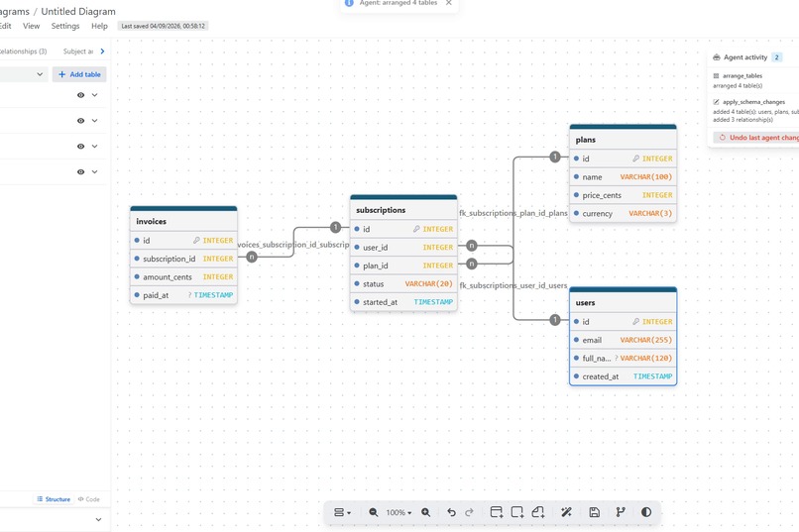Image resolution: width=799 pixels, height=532 pixels.
Task: Click the apply_schema_changes pencil icon
Action: 716,102
